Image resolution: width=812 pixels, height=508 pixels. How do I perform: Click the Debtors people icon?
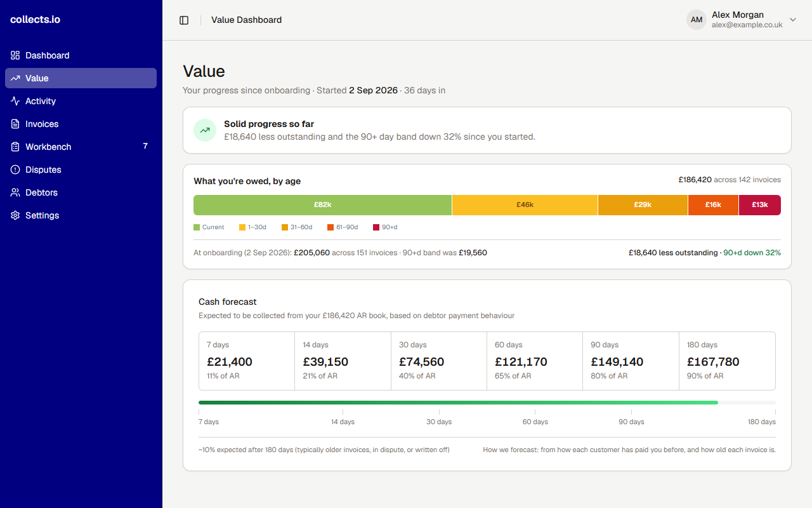click(15, 192)
